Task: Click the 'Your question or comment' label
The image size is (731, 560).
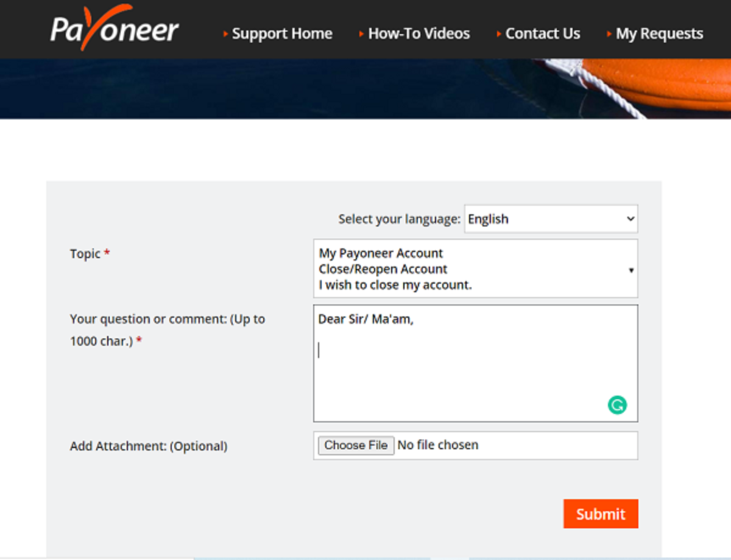Action: [x=168, y=330]
